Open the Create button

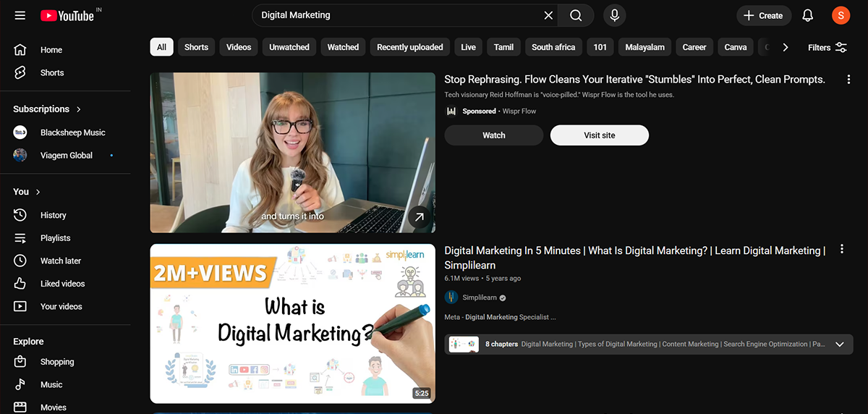pos(764,15)
